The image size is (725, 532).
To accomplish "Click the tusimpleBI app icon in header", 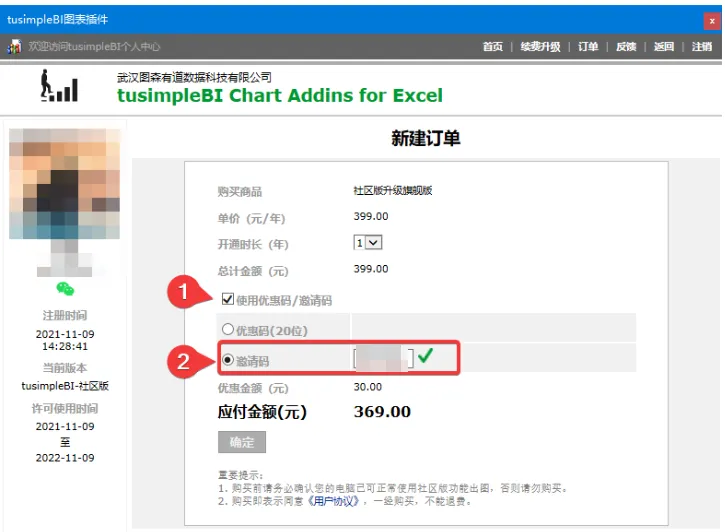I will point(14,46).
